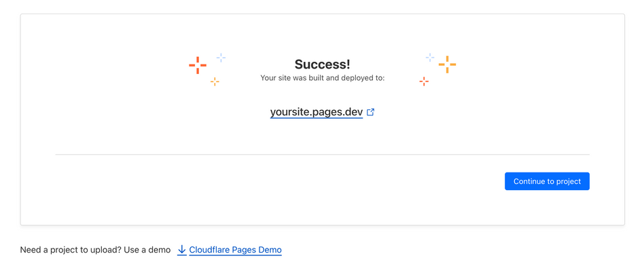Click the large orange sparkle on the right
This screenshot has width=644, height=275.
click(x=447, y=65)
